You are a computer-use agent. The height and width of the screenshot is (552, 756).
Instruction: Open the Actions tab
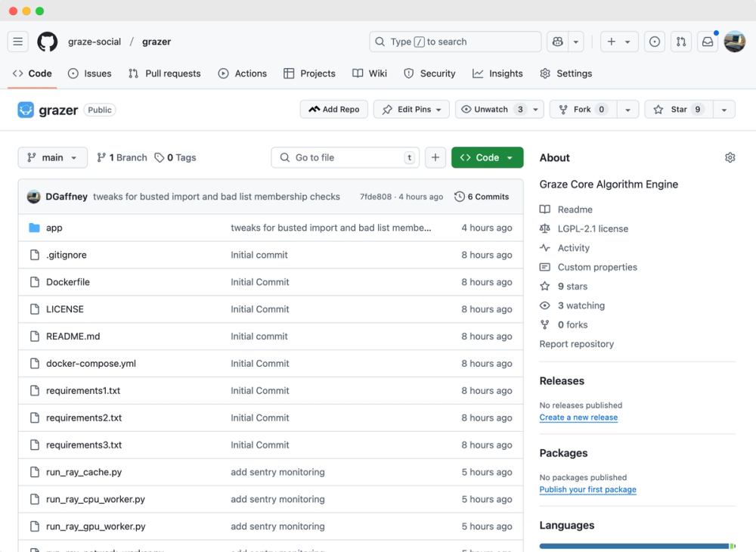pyautogui.click(x=243, y=73)
